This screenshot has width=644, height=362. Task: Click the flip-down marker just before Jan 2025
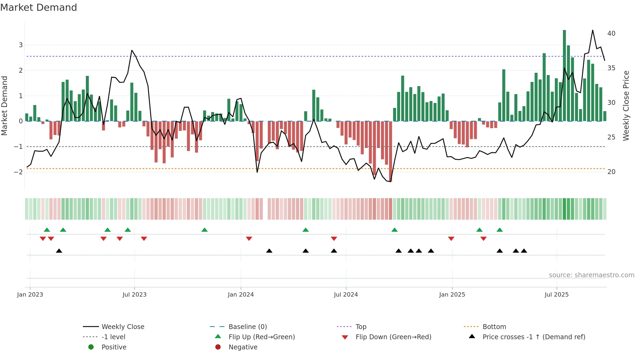pyautogui.click(x=451, y=239)
